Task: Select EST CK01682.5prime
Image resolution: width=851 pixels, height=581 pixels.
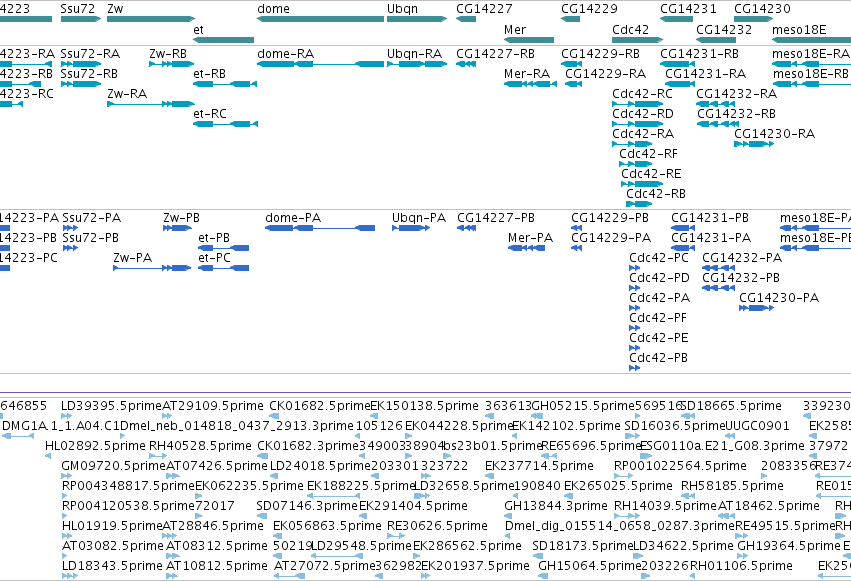Action: tap(274, 416)
